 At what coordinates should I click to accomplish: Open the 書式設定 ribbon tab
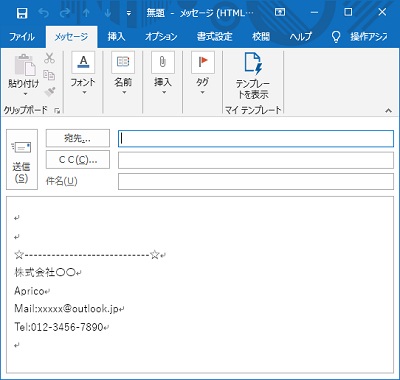pyautogui.click(x=214, y=36)
